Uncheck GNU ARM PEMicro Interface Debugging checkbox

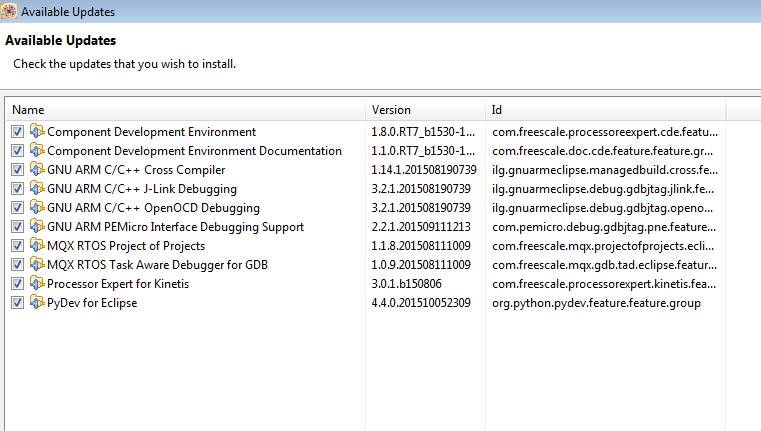coord(17,227)
